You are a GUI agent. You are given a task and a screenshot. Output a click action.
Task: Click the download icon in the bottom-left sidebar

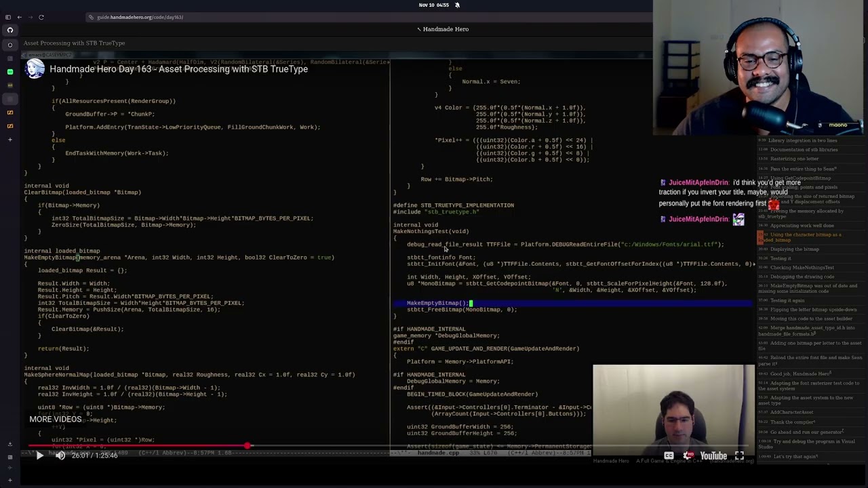click(x=9, y=444)
